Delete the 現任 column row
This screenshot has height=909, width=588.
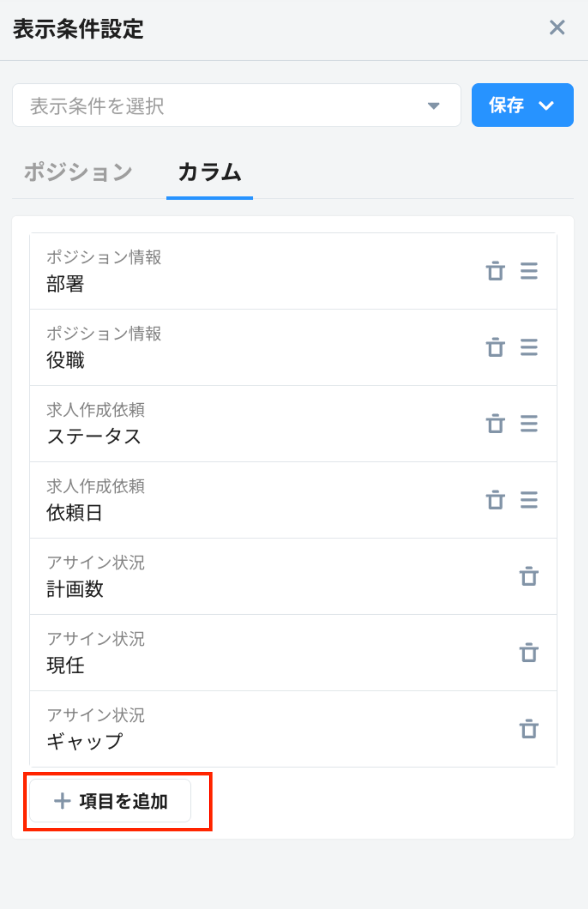[x=529, y=653]
